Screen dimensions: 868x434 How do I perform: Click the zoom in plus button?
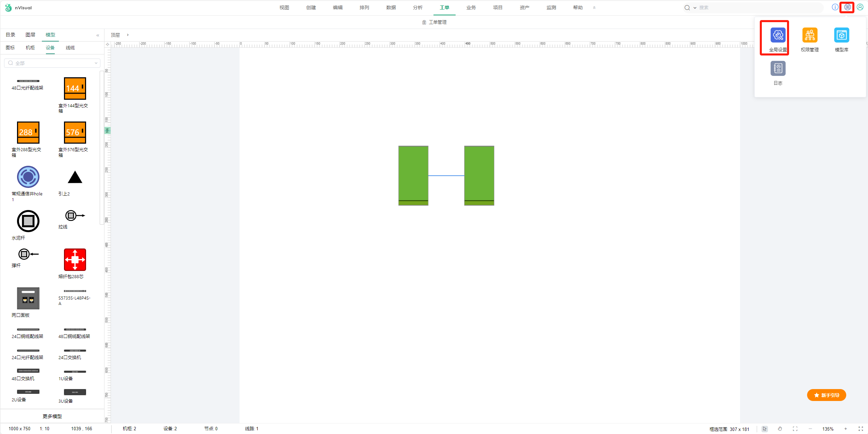pyautogui.click(x=845, y=429)
